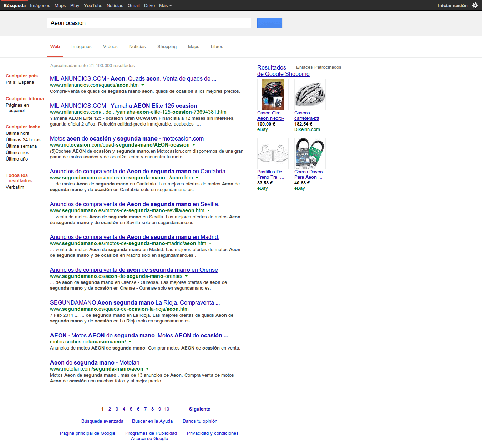Screen dimensions: 482x448
Task: Expand dropdown arrow next to motos.coches.net URL
Action: tap(130, 342)
